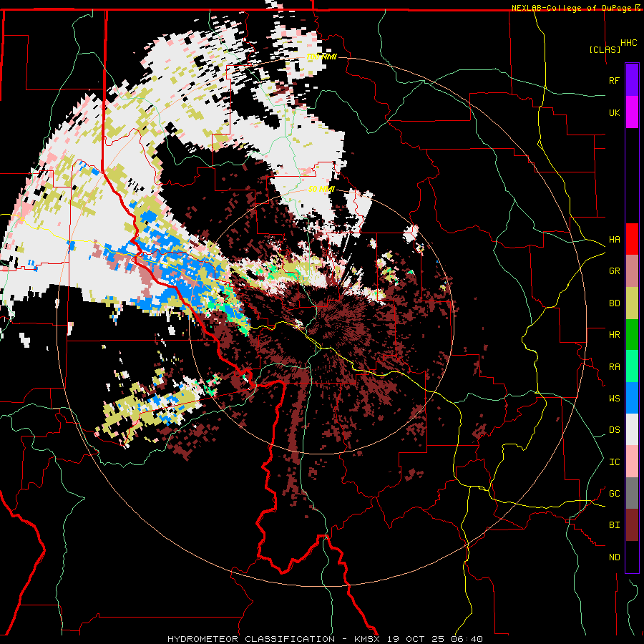Click the 100 NMI range ring label
This screenshot has height=644, width=644.
pos(321,57)
